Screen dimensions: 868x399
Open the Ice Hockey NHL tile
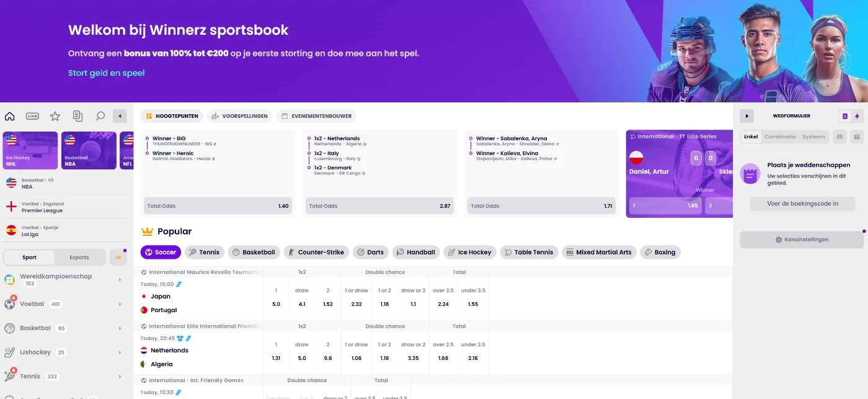click(x=30, y=150)
